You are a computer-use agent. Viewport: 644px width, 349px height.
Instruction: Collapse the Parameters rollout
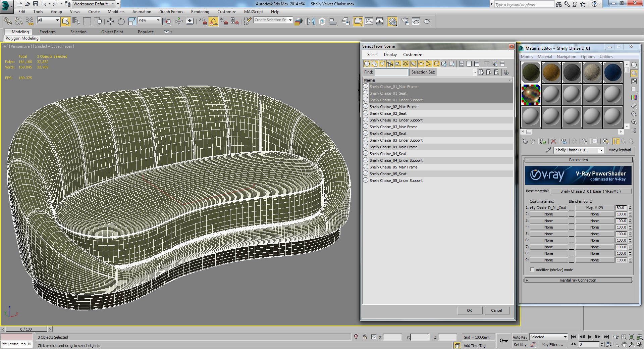[x=578, y=160]
